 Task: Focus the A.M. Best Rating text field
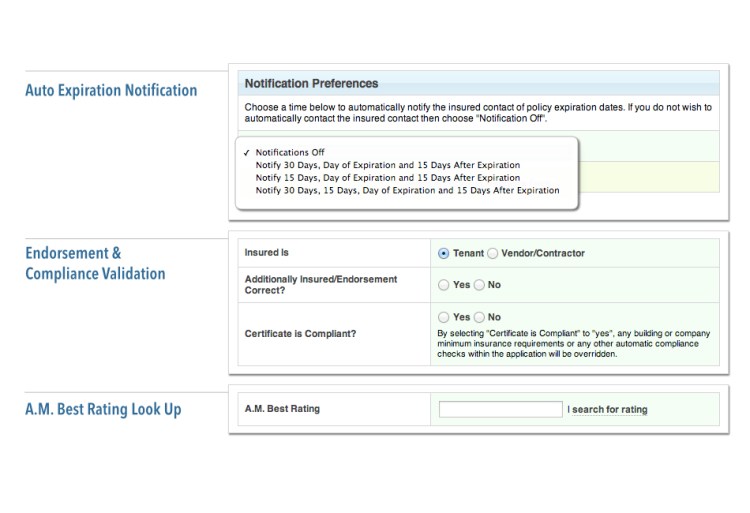point(500,409)
